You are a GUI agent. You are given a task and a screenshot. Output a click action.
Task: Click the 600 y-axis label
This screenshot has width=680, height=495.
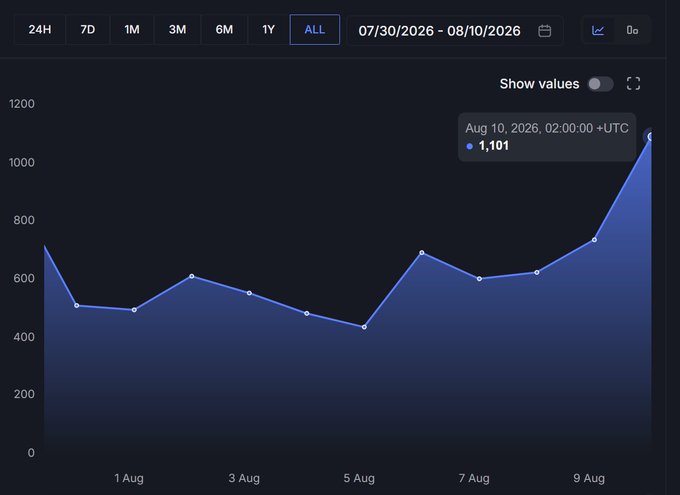[24, 278]
